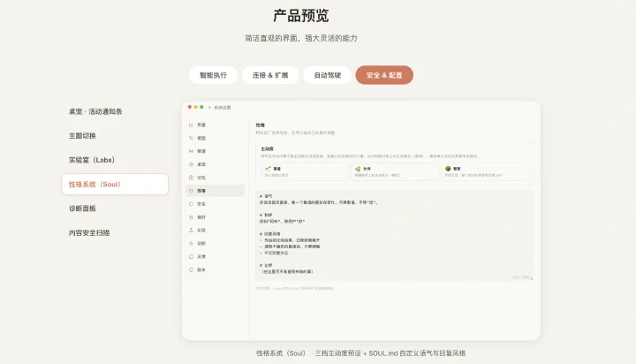636x364 pixels.
Task: Select 桌宠 · 活动通知条 in feature list
Action: (95, 111)
